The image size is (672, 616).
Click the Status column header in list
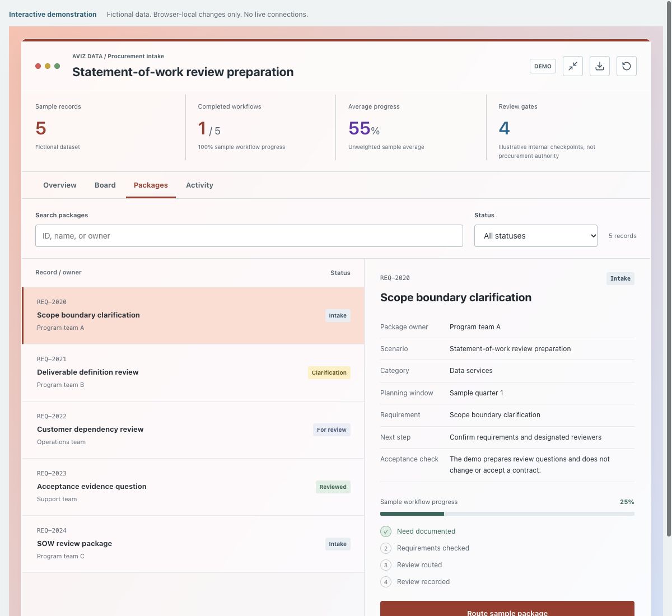[x=340, y=273]
